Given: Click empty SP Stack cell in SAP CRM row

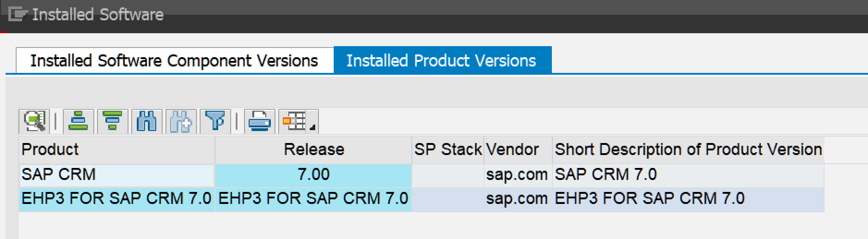Looking at the screenshot, I should pyautogui.click(x=448, y=174).
